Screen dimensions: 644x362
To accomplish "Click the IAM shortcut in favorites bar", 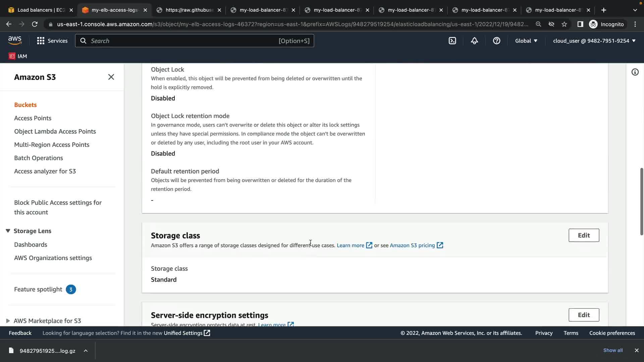I will [18, 56].
